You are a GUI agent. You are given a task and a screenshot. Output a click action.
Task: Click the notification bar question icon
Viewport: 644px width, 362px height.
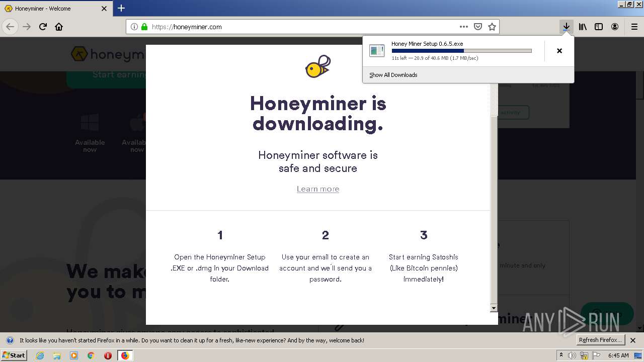10,340
